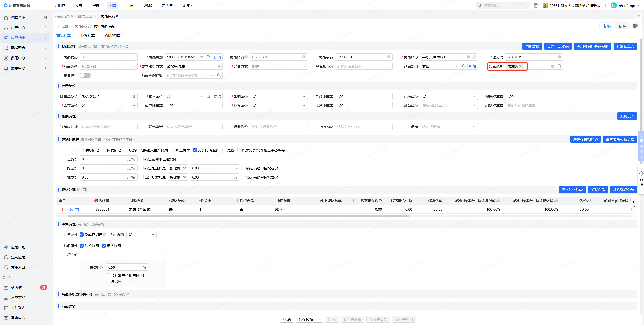Click search icon next to 经营范围 field
Viewport: 644px width, 325px height.
[559, 66]
